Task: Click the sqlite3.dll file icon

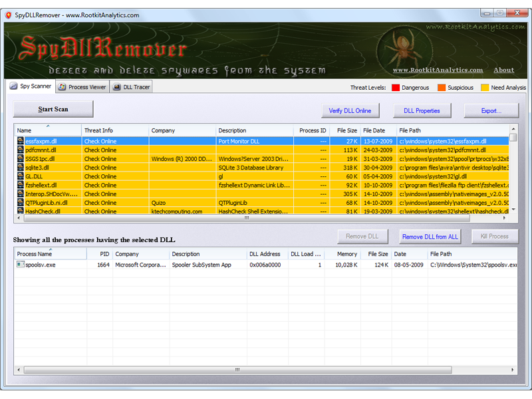Action: click(21, 168)
